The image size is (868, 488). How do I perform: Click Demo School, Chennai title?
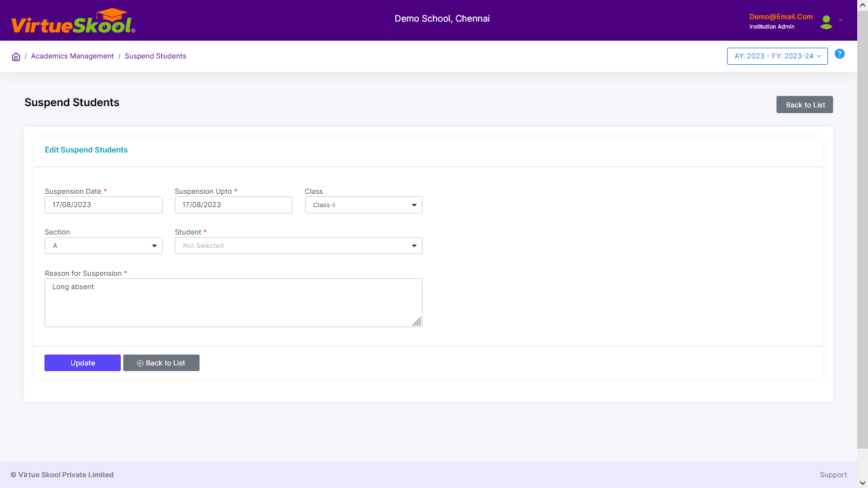pyautogui.click(x=442, y=18)
